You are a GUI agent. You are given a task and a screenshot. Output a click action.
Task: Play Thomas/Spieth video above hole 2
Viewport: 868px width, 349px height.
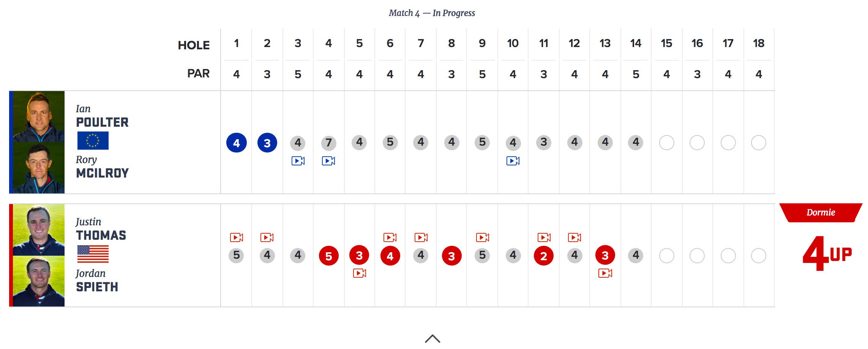[x=267, y=237]
